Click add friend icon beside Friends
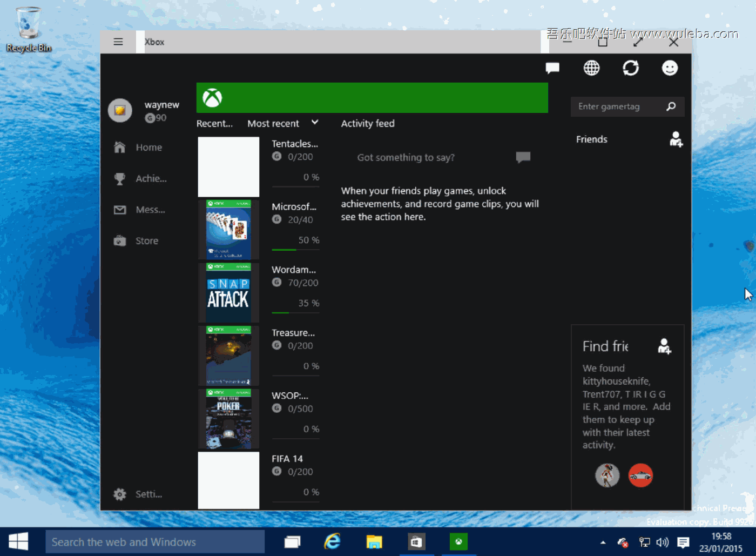This screenshot has height=556, width=756. (676, 139)
